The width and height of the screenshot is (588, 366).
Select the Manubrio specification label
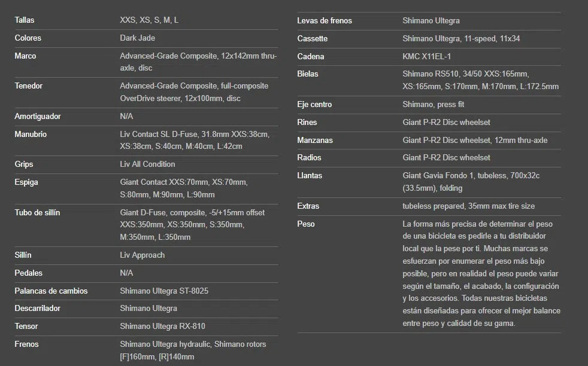31,135
